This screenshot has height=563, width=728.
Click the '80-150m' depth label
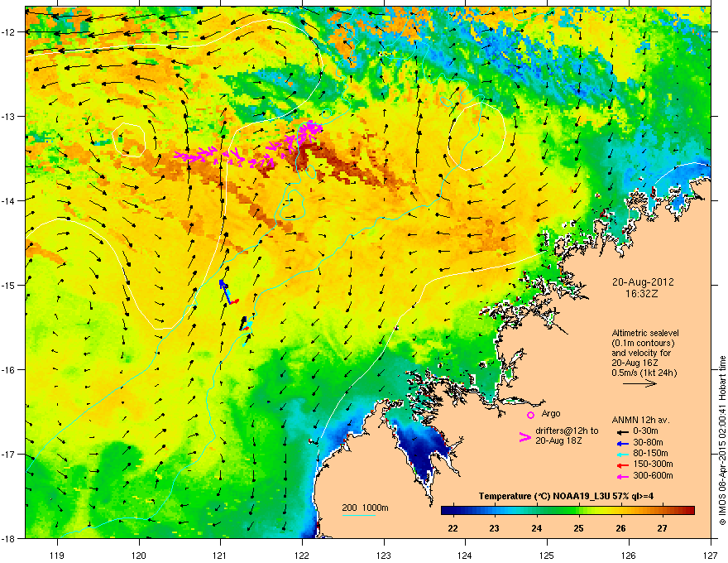pyautogui.click(x=650, y=454)
